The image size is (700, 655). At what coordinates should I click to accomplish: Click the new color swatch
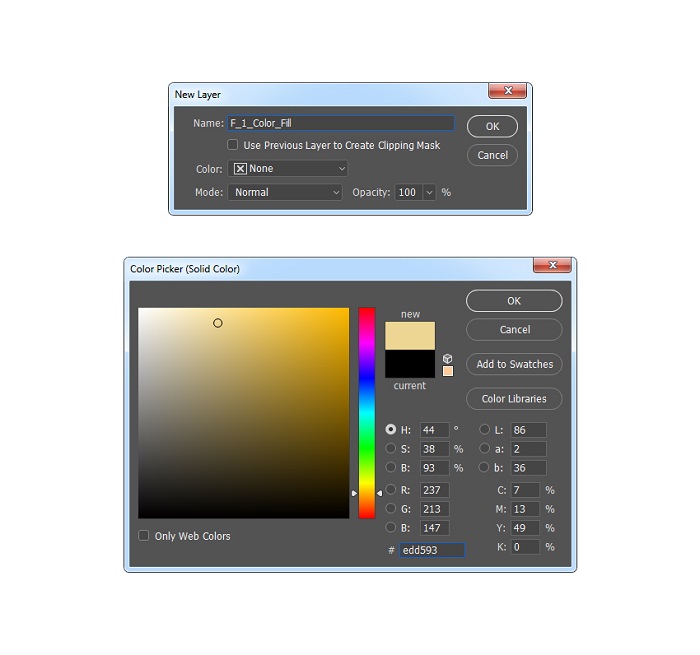(410, 336)
